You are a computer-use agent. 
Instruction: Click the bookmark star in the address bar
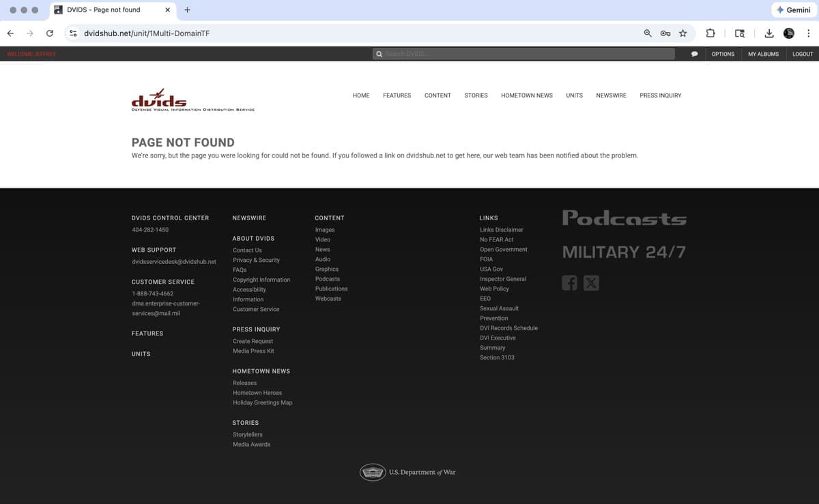(x=683, y=33)
